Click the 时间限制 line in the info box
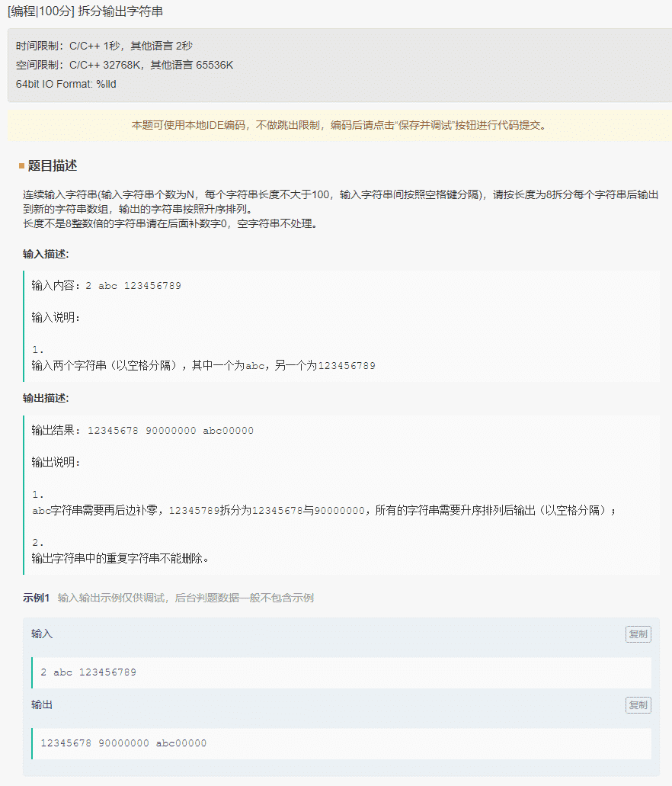Image resolution: width=672 pixels, height=786 pixels. [x=104, y=46]
